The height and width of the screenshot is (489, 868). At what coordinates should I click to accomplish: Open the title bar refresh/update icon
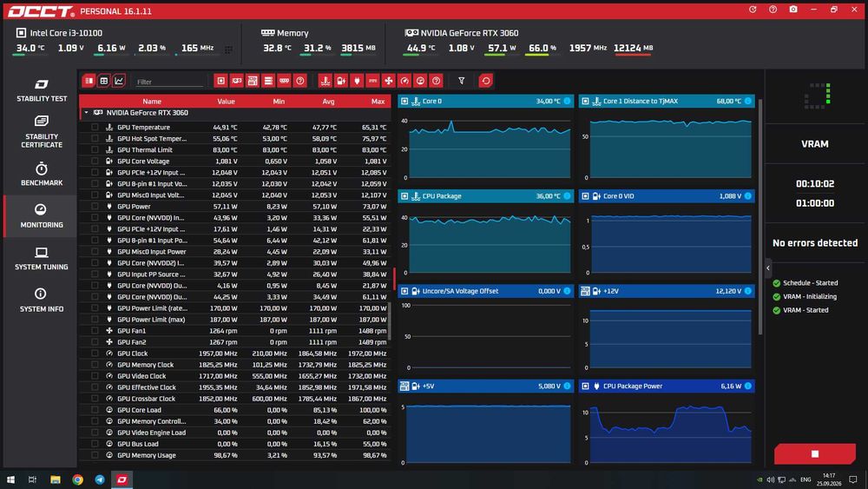[753, 10]
